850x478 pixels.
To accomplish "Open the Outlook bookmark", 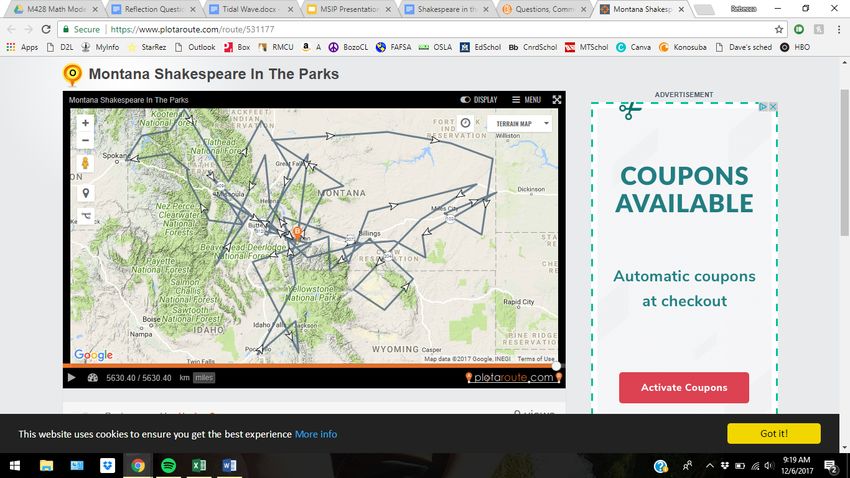I will point(195,47).
